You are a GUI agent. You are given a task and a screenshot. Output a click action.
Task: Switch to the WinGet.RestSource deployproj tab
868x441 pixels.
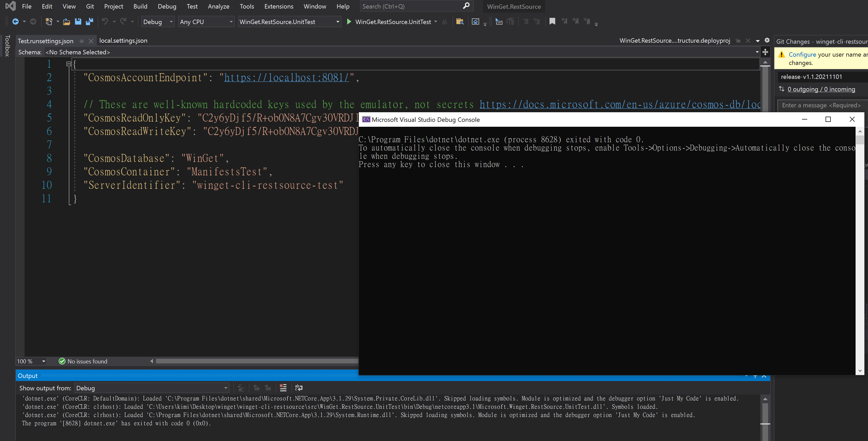[x=674, y=40]
